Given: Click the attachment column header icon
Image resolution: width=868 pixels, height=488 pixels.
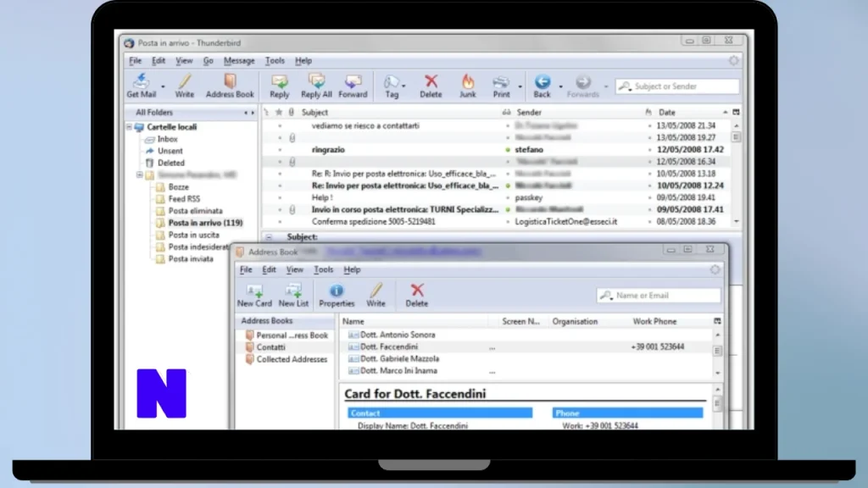Looking at the screenshot, I should coord(292,113).
